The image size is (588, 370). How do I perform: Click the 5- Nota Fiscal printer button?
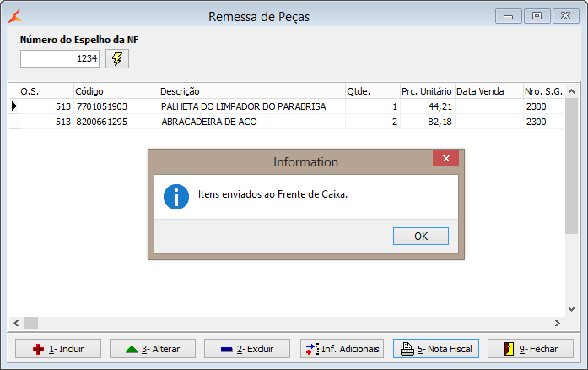pos(437,348)
